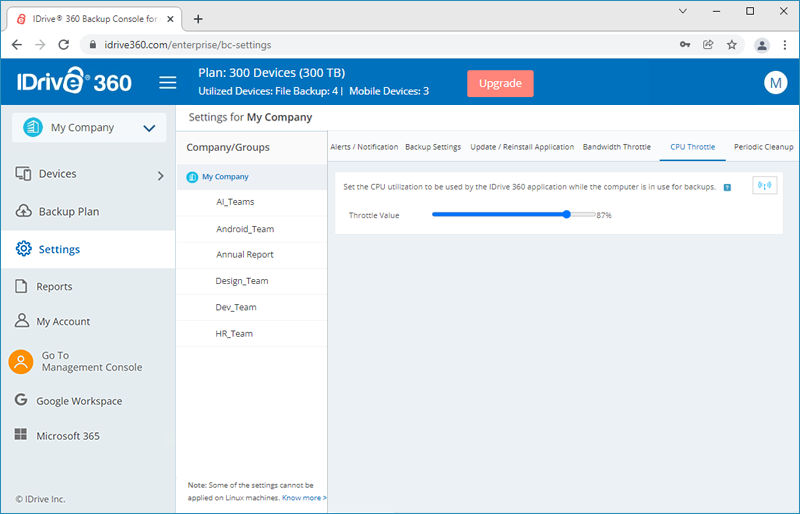Open Microsoft 365 from sidebar
800x514 pixels.
[67, 436]
